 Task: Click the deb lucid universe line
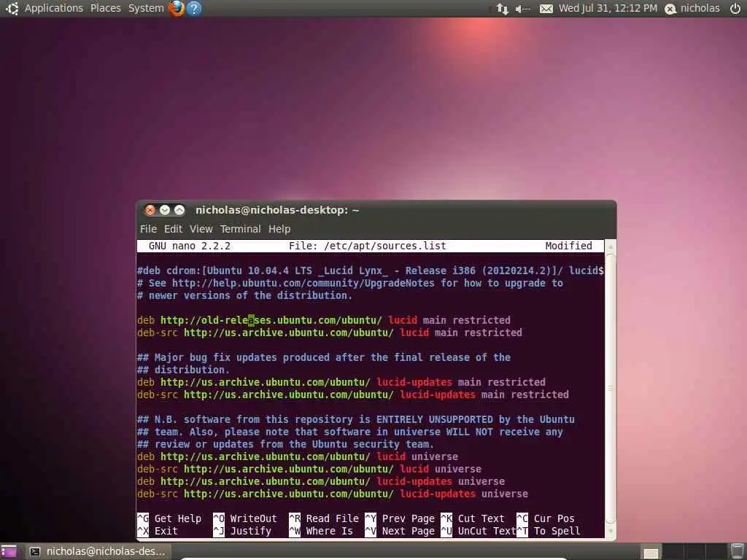tap(298, 456)
